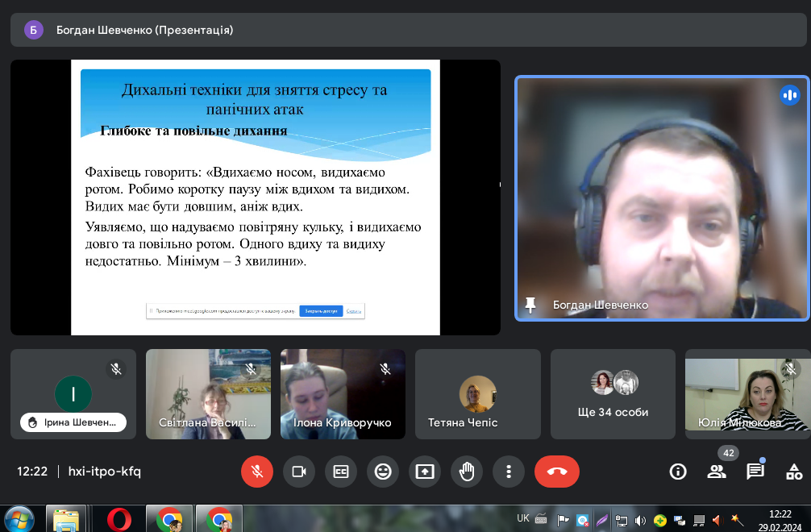Click the present screen button

425,472
